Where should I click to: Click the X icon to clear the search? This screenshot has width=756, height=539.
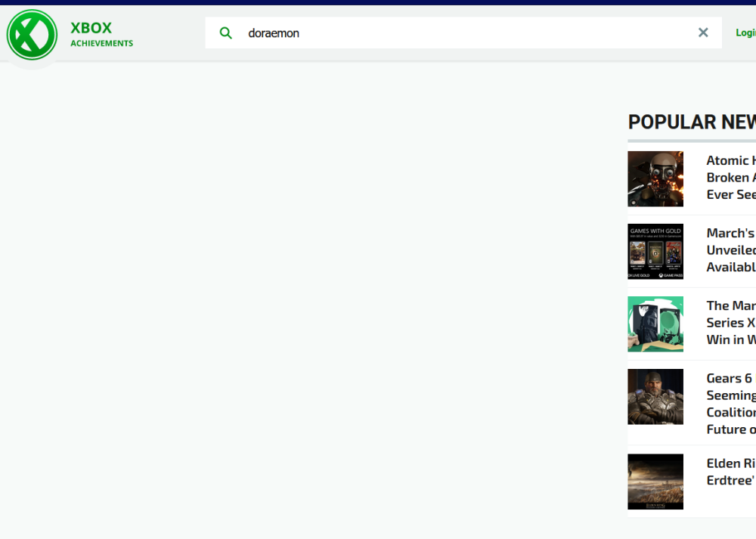[x=703, y=33]
